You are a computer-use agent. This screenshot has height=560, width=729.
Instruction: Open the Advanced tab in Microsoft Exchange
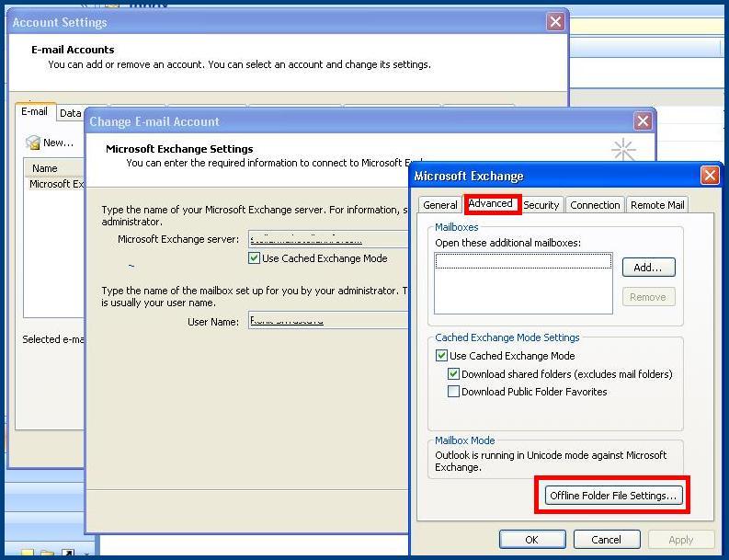pos(491,204)
